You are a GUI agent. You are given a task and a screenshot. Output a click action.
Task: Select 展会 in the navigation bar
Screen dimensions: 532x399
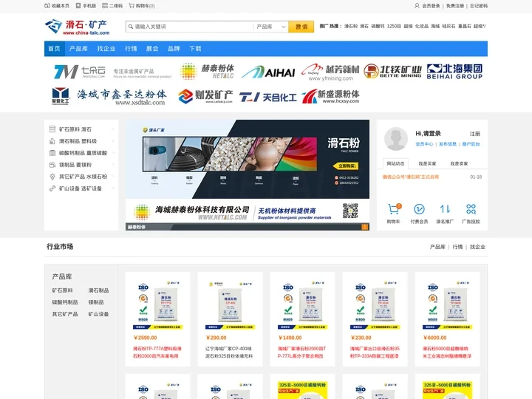pyautogui.click(x=152, y=49)
